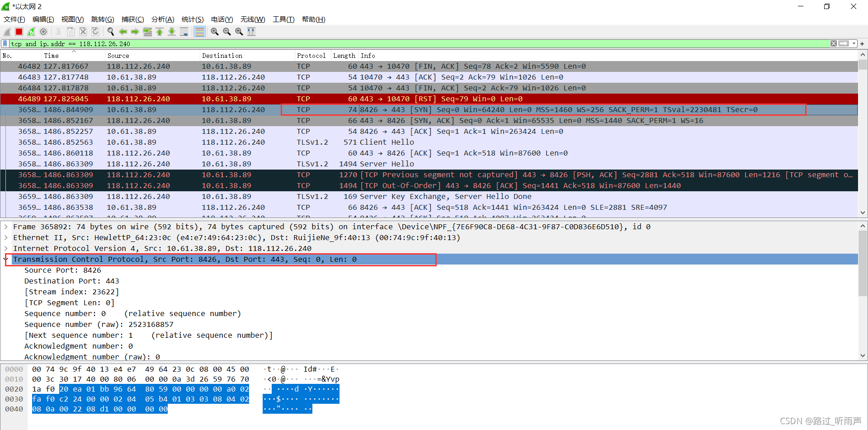
Task: Toggle auto-scroll during live capture
Action: click(184, 32)
